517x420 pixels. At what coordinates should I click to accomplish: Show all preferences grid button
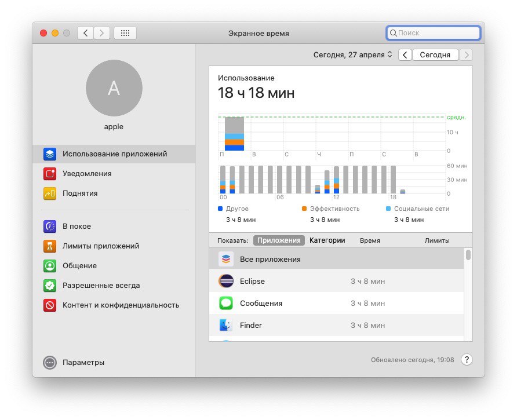tap(125, 33)
